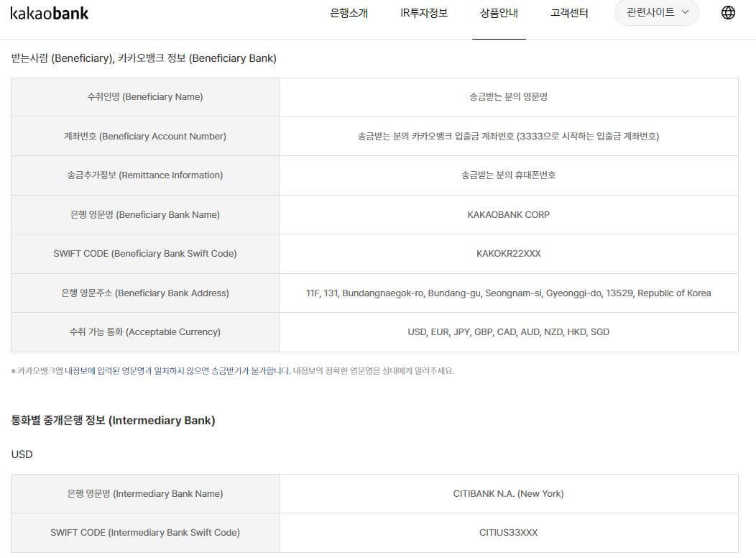Click the kakaobank logo
The image size is (756, 558).
[x=49, y=13]
